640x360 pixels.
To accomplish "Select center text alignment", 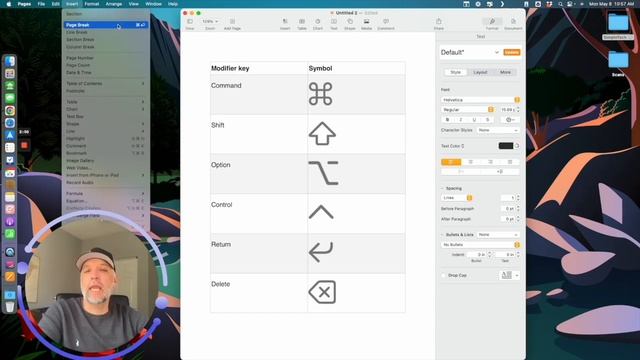I will tap(471, 162).
